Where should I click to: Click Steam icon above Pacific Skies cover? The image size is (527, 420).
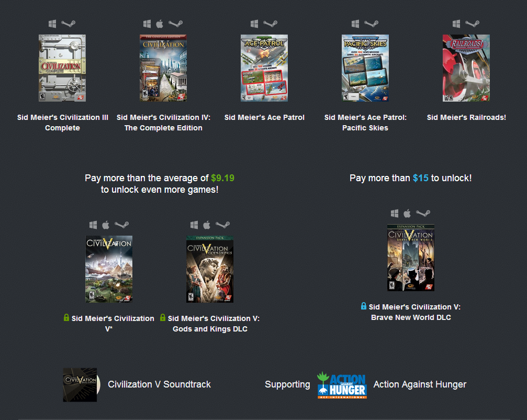click(372, 24)
